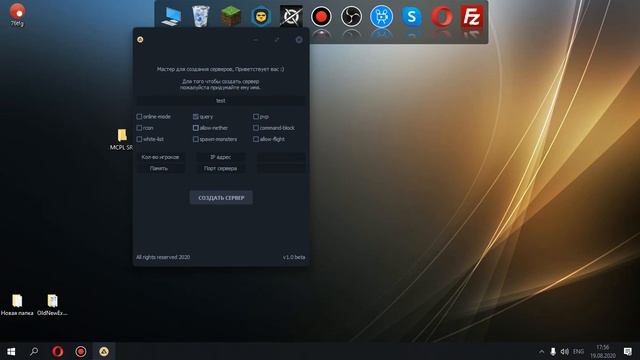Click the app logo in the window title bar

140,40
